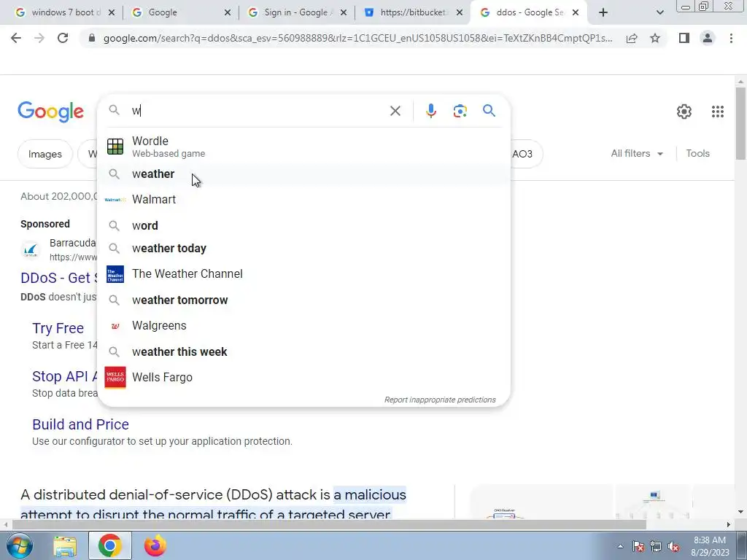Open a new browser tab

(603, 12)
